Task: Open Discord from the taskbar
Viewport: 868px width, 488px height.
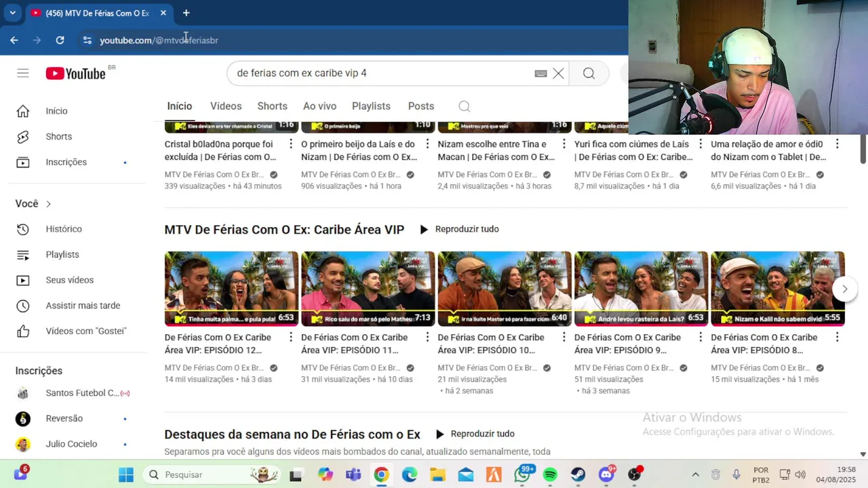Action: tap(606, 474)
